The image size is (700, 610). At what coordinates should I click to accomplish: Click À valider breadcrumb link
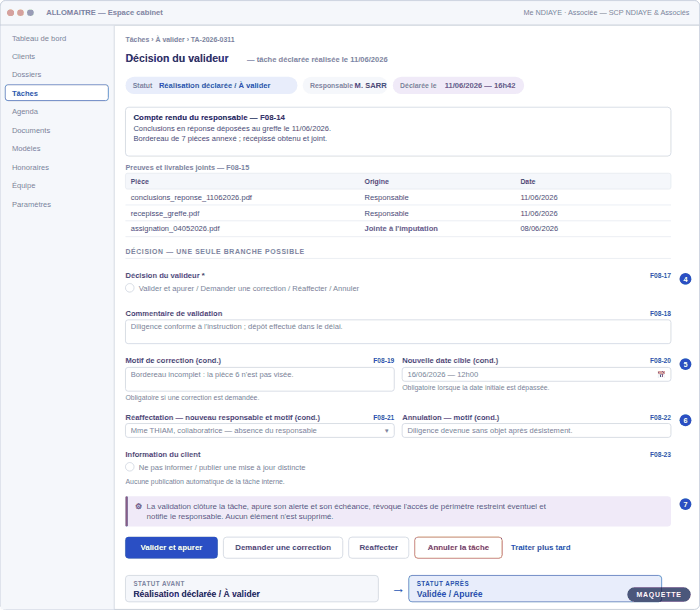(170, 39)
